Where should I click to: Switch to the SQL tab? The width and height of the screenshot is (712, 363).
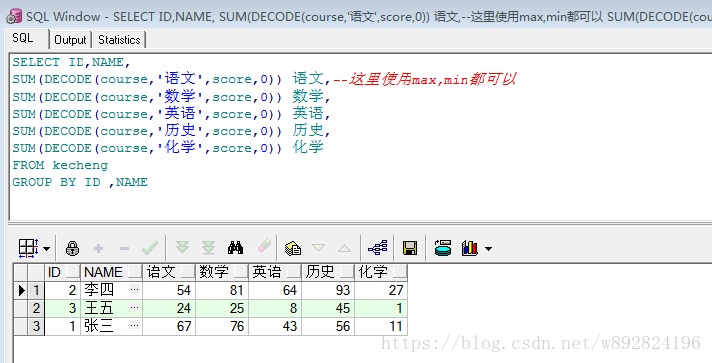(23, 38)
